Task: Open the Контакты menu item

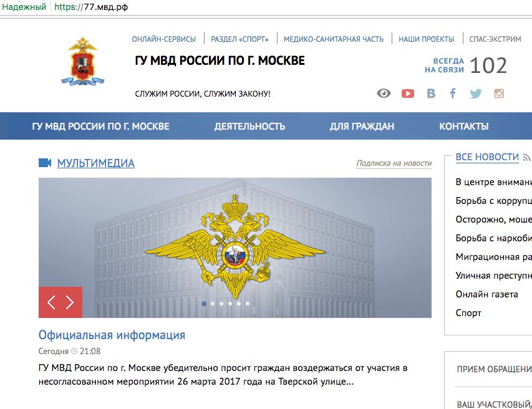Action: pyautogui.click(x=464, y=126)
